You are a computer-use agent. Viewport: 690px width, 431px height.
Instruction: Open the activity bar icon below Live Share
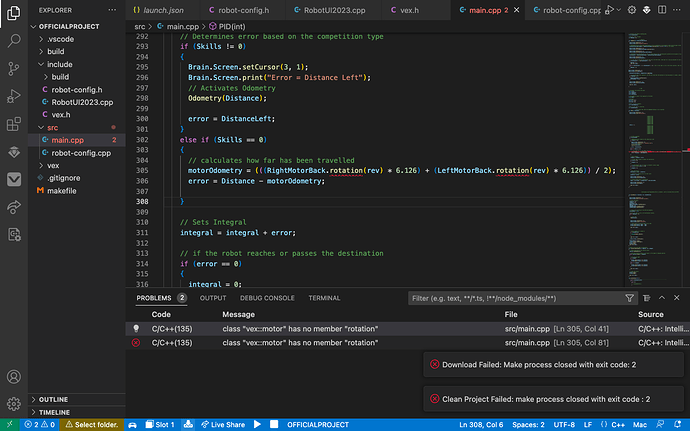(14, 235)
